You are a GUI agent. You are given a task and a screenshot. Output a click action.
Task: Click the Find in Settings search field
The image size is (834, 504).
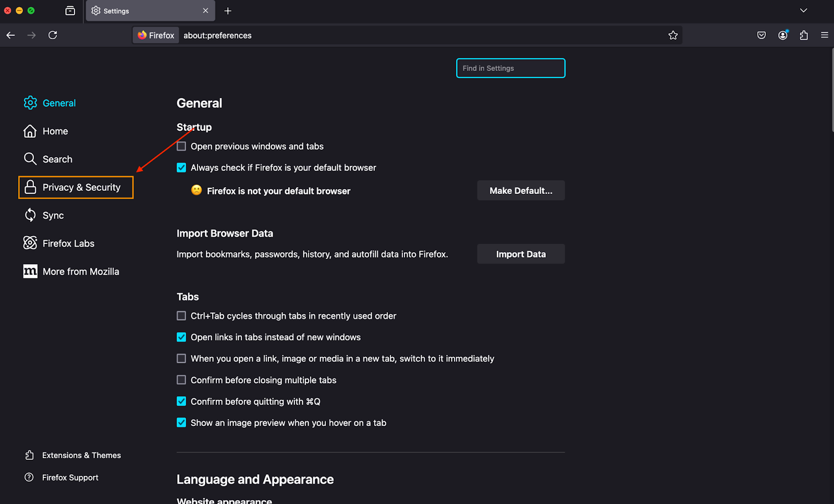coord(511,68)
